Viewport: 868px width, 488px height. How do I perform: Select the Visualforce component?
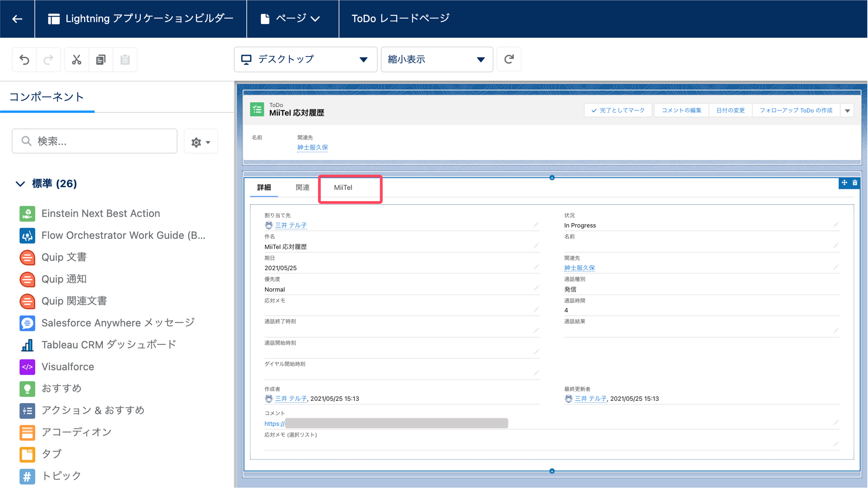(x=57, y=367)
